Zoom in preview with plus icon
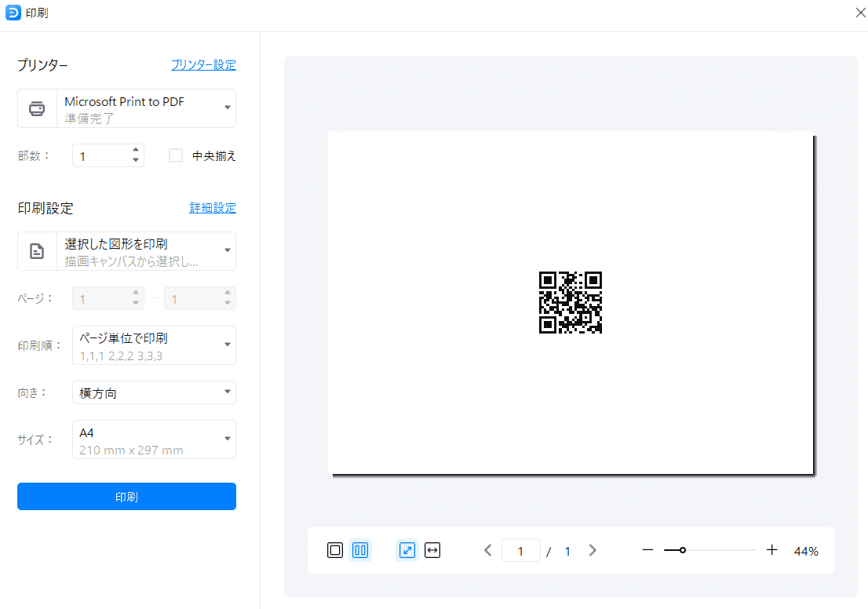Viewport: 868px width, 609px height. click(x=771, y=550)
